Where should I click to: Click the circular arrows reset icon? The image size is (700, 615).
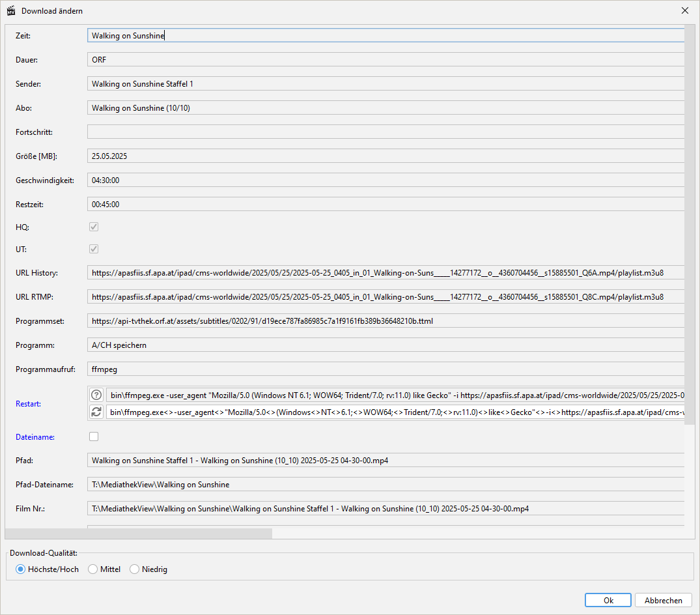[96, 412]
